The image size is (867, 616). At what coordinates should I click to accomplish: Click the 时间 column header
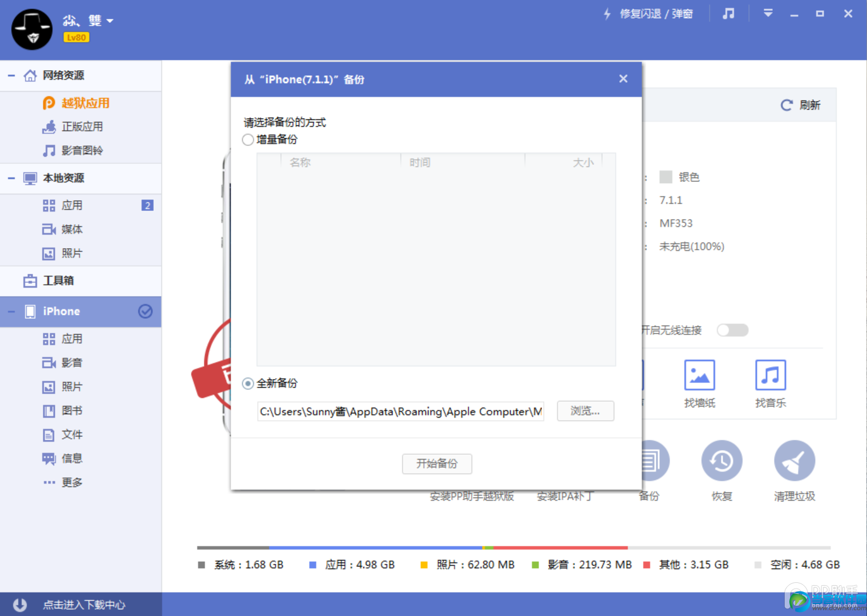(x=420, y=163)
